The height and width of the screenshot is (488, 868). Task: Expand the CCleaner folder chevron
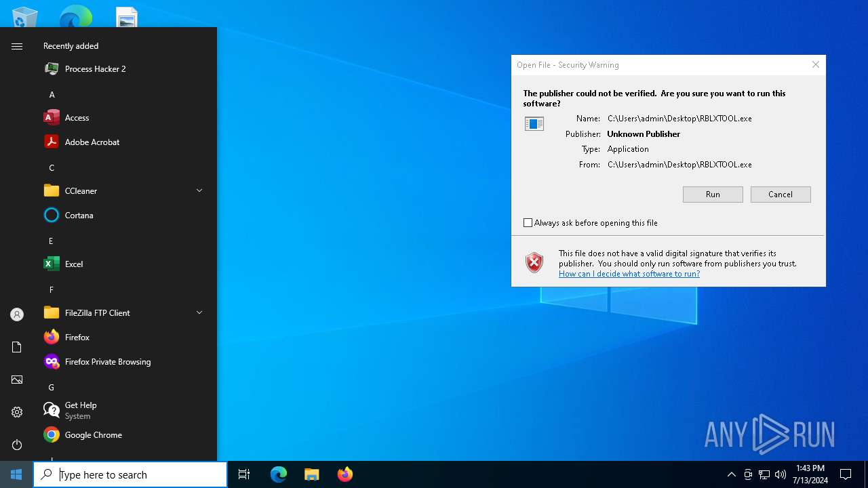[x=199, y=190]
